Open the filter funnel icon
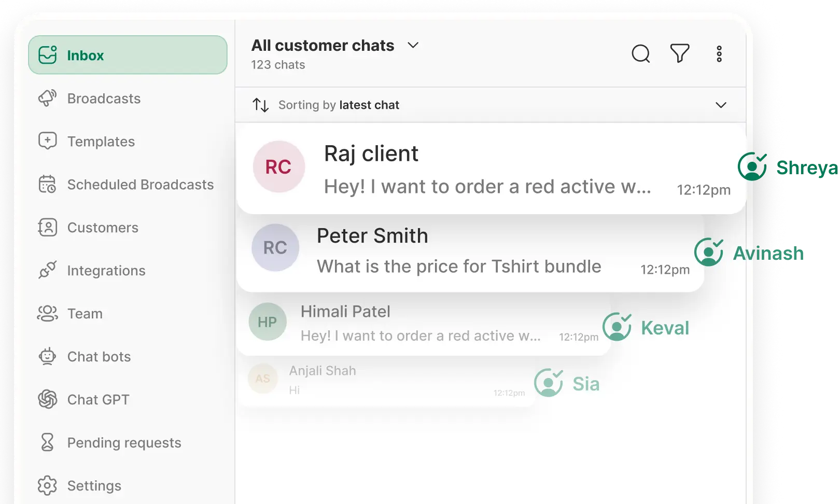Screen dimensions: 840x504 pos(680,53)
